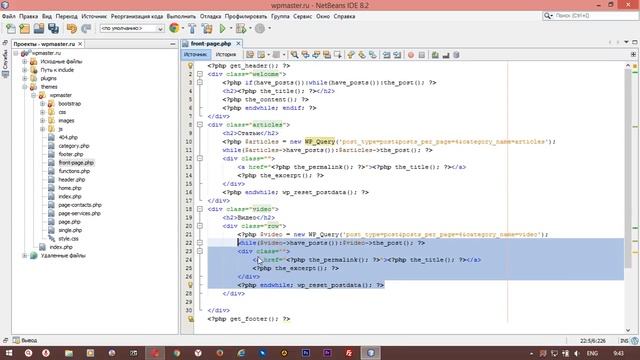This screenshot has height=360, width=640.
Task: Open the Сервис menu
Action: click(x=302, y=16)
